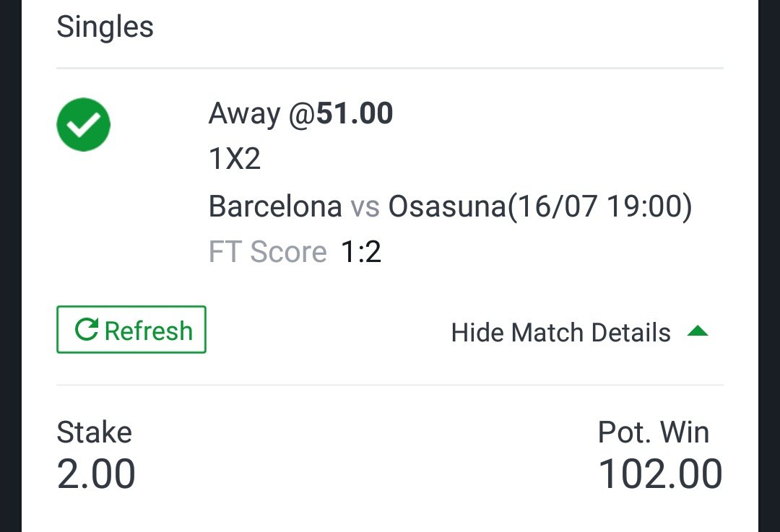Viewport: 780px width, 532px height.
Task: Select the bold 51.00 odds value
Action: pyautogui.click(x=355, y=114)
